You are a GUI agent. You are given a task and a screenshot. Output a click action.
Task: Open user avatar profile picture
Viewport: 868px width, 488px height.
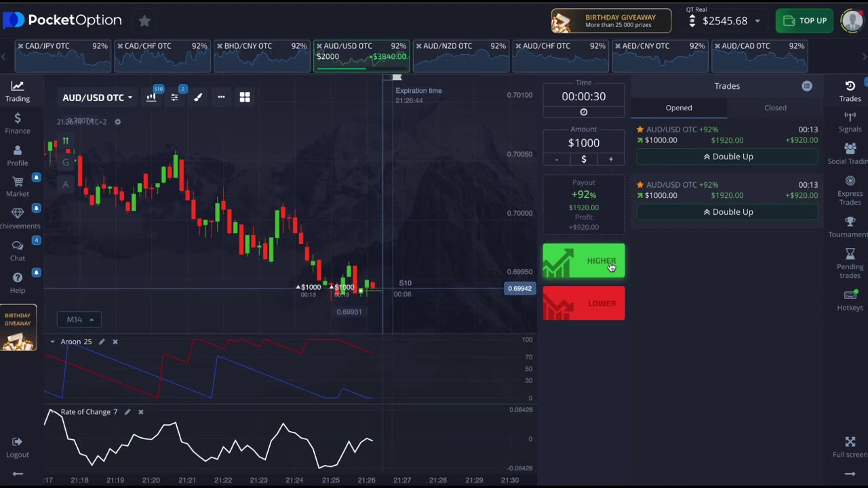[x=852, y=21]
